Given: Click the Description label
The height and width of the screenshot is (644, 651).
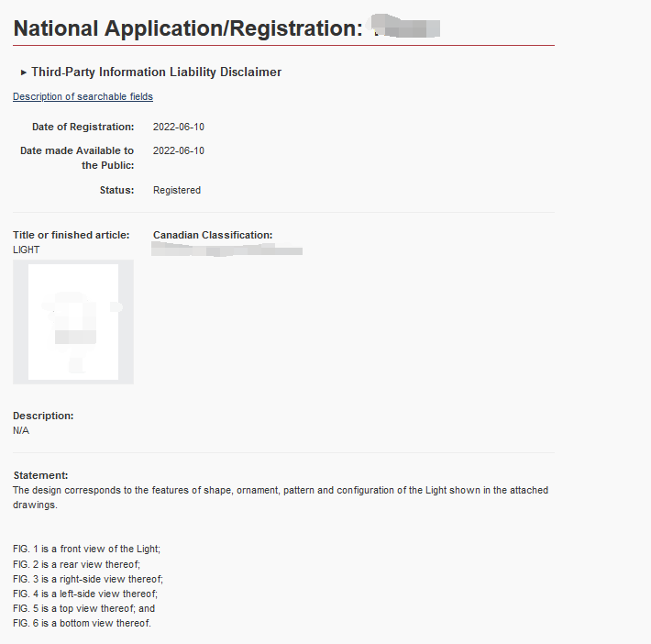Looking at the screenshot, I should pyautogui.click(x=43, y=416).
